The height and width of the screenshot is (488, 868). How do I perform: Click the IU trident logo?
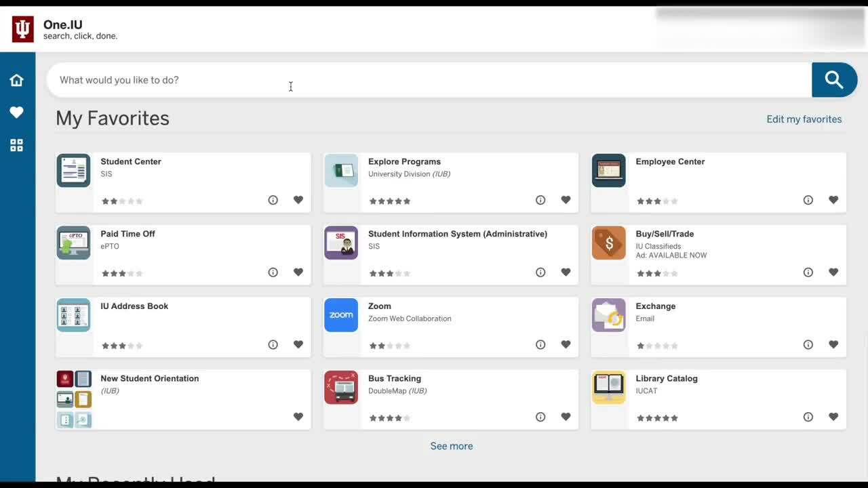pyautogui.click(x=23, y=29)
